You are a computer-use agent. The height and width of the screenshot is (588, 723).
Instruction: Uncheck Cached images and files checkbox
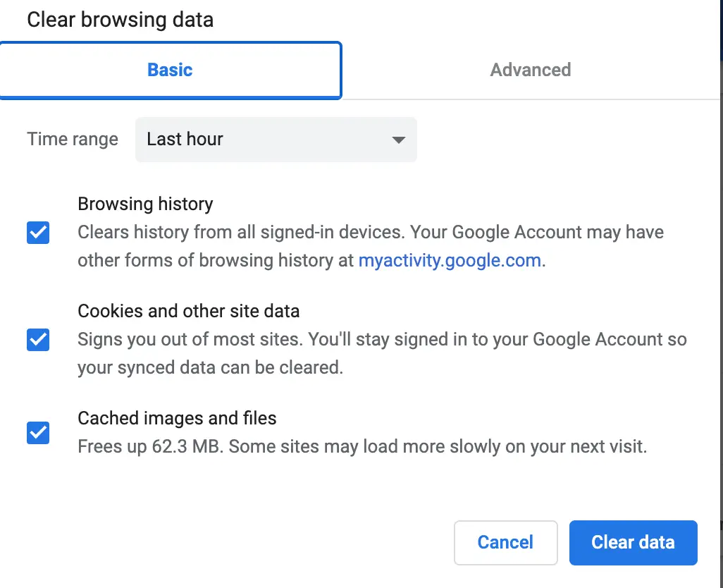[38, 433]
